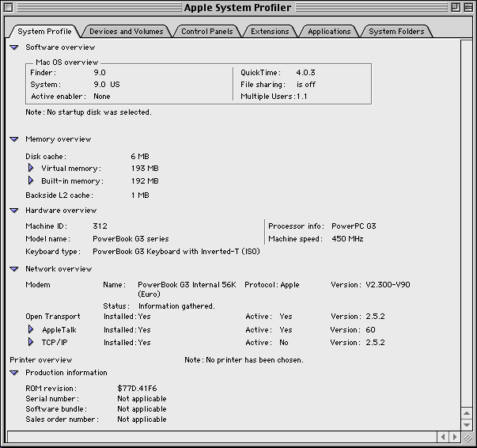Viewport: 477px width, 448px height.
Task: Click the Backside L2 cache 1 MB value
Action: [140, 195]
